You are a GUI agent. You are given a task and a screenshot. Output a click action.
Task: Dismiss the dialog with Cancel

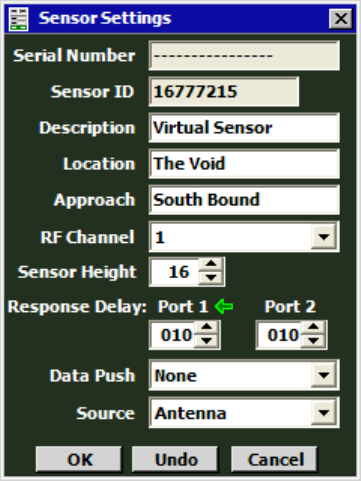(275, 460)
